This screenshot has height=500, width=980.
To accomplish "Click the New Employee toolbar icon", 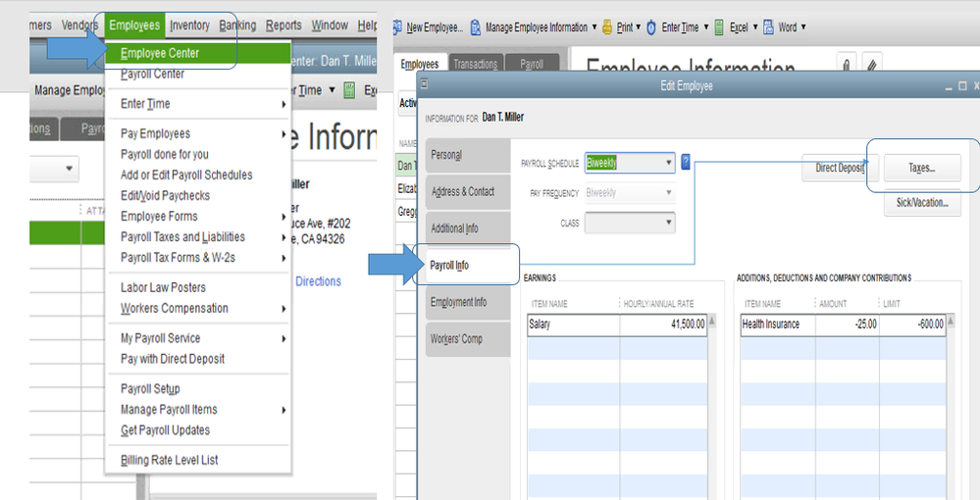I will pyautogui.click(x=397, y=27).
